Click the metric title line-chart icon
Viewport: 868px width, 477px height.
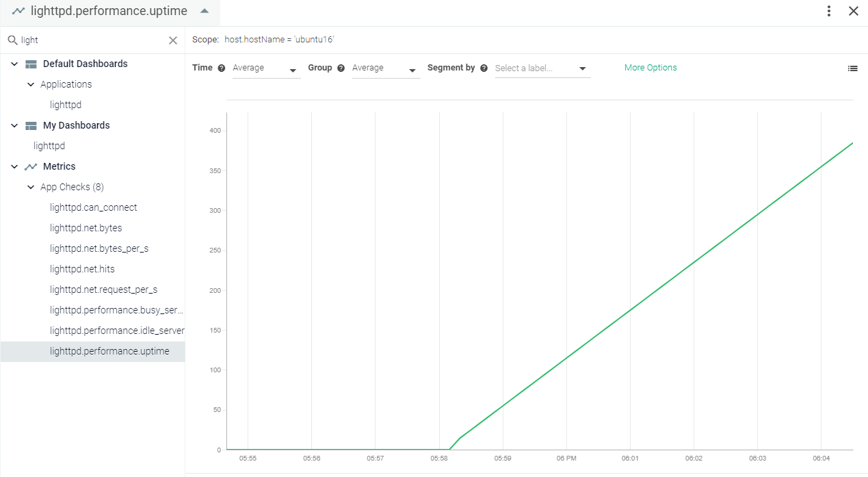click(18, 11)
